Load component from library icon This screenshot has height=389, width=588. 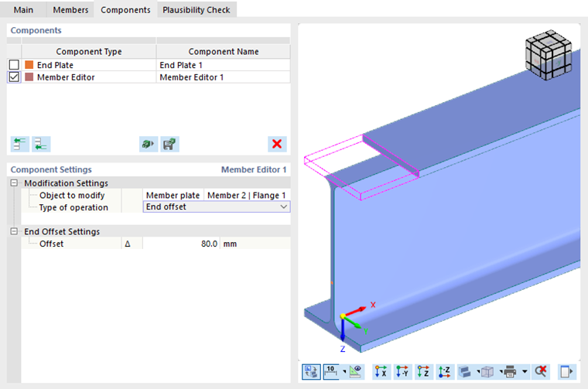tap(149, 145)
